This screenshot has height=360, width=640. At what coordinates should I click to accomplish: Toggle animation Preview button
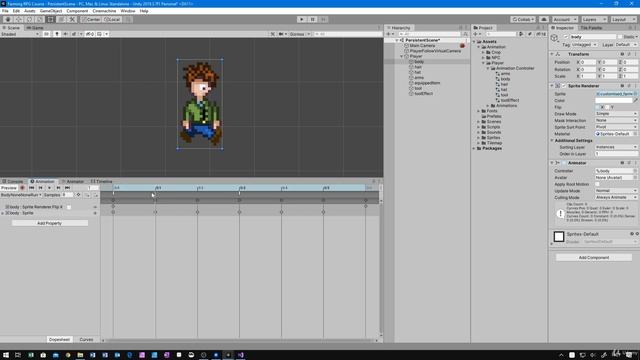(x=9, y=188)
